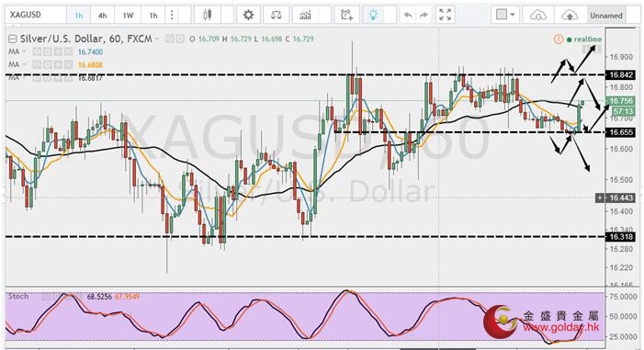Toggle the ideas lightbulb icon
The image size is (644, 350).
pos(373,16)
